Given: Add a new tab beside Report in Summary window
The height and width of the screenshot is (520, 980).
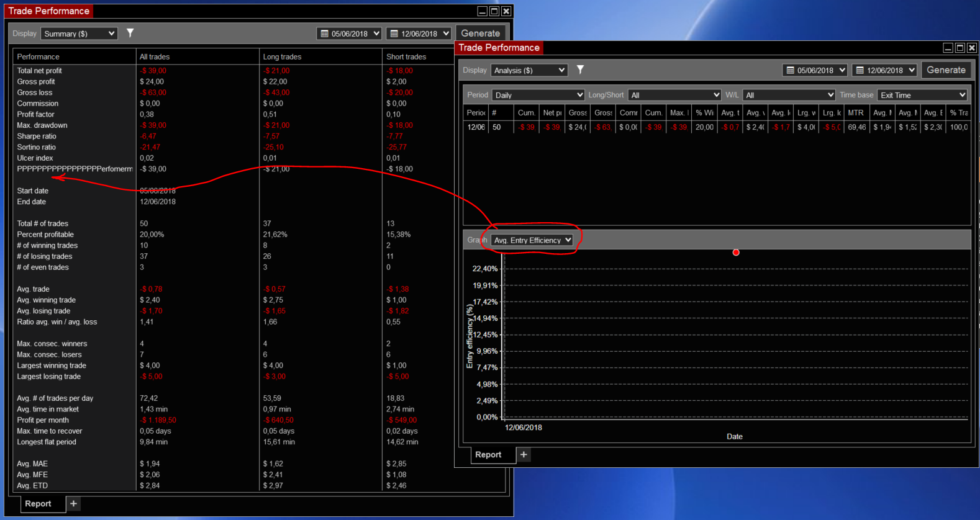Looking at the screenshot, I should 73,504.
